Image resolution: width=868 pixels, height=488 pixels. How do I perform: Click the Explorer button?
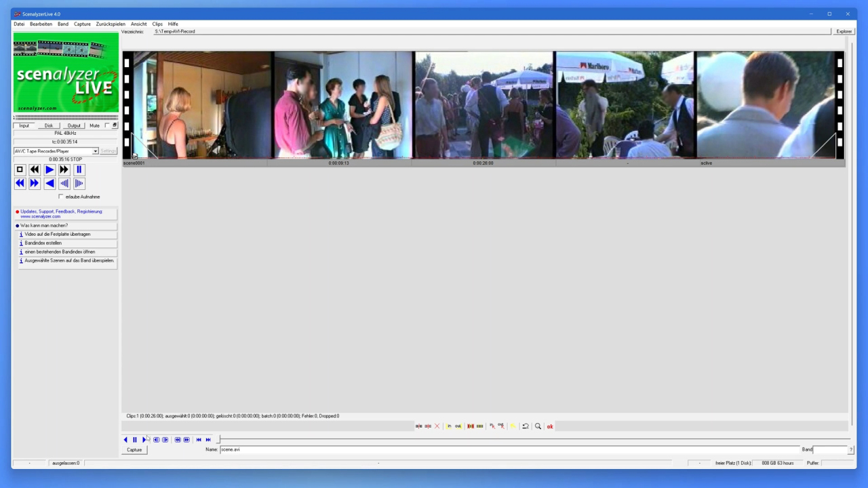point(844,31)
